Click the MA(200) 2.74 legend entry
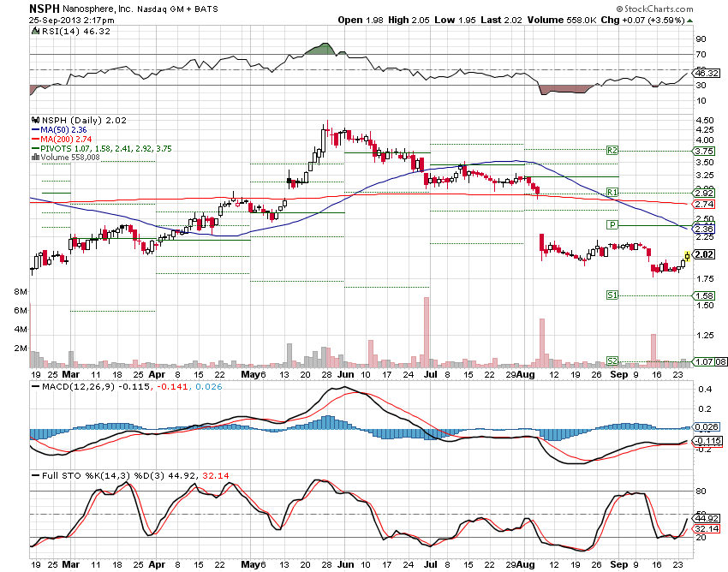This screenshot has height=572, width=728. (x=62, y=140)
